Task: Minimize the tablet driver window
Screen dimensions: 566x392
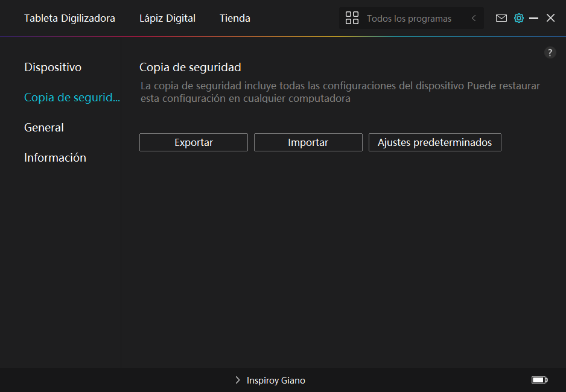Action: pos(533,18)
